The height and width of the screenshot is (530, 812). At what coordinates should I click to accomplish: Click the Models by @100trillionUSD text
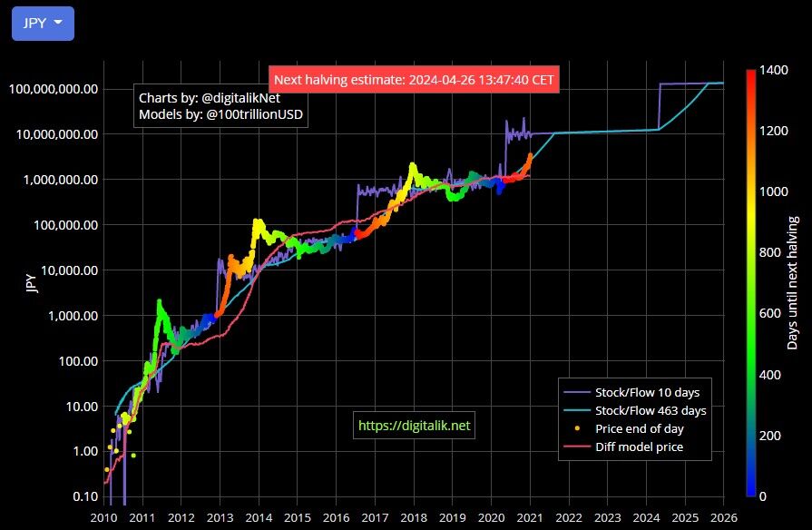coord(220,114)
